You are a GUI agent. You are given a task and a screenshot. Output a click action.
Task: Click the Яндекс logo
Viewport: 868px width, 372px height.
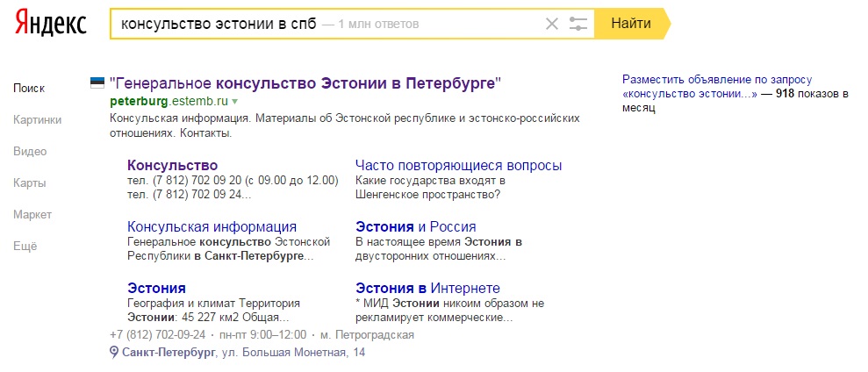[50, 24]
